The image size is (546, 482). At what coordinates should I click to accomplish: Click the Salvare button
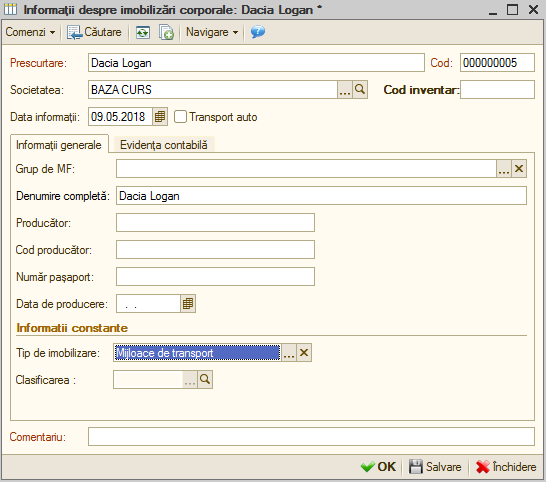pos(435,467)
